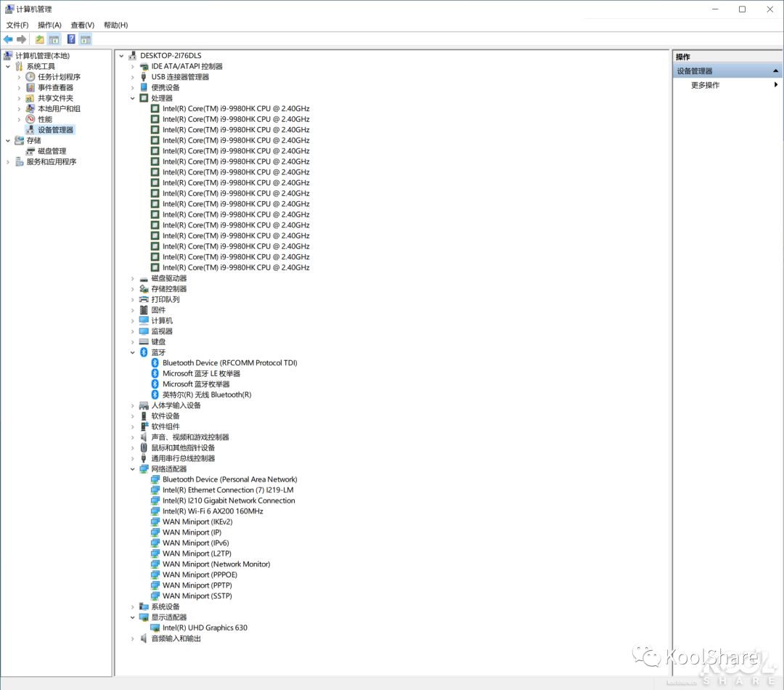Select Intel(R) Ethernet Connection (7) I219-LM

coord(227,490)
